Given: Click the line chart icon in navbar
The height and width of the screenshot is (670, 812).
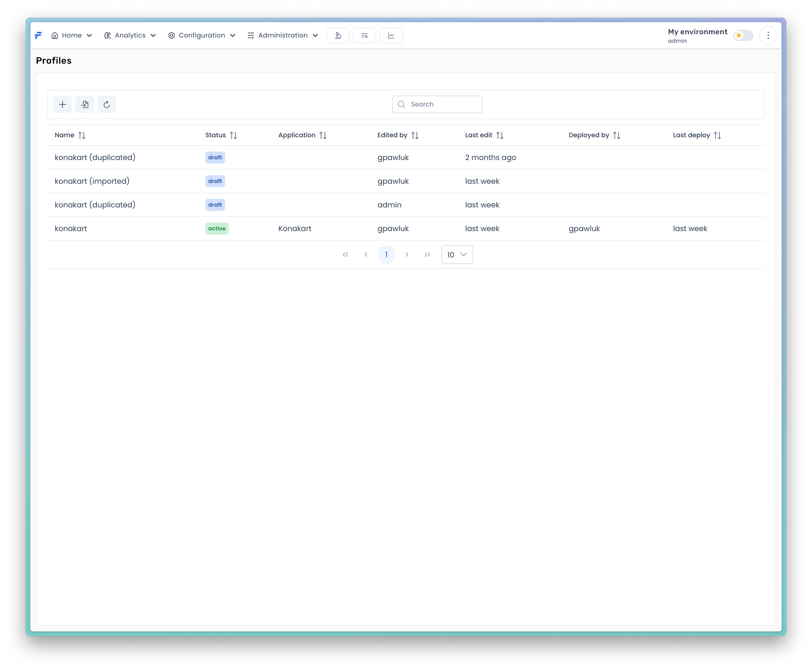Looking at the screenshot, I should (391, 36).
